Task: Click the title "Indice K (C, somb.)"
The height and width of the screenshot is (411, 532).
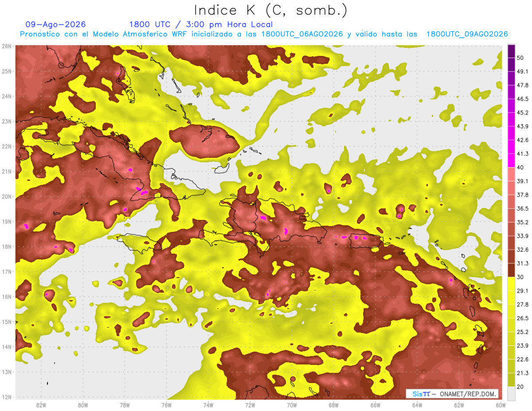Action: [270, 10]
